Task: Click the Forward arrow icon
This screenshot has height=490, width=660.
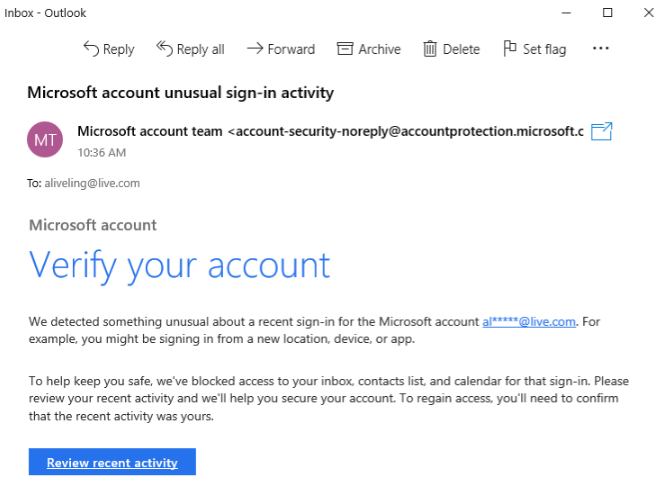Action: (255, 48)
